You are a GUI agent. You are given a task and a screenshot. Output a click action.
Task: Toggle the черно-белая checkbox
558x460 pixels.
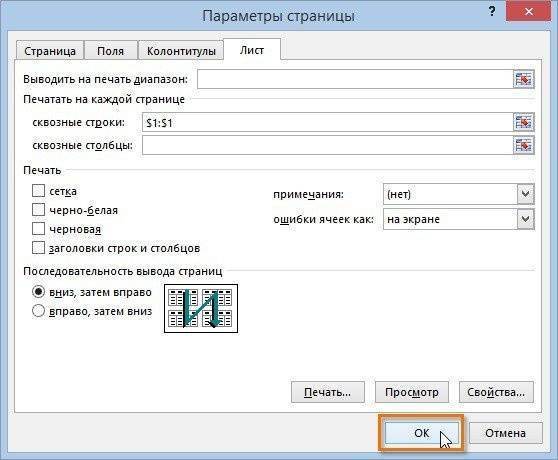38,210
